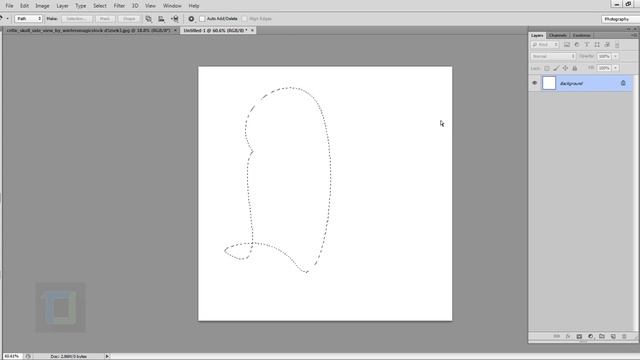The height and width of the screenshot is (360, 640).
Task: Expand the status bar info arrow
Action: point(107,356)
